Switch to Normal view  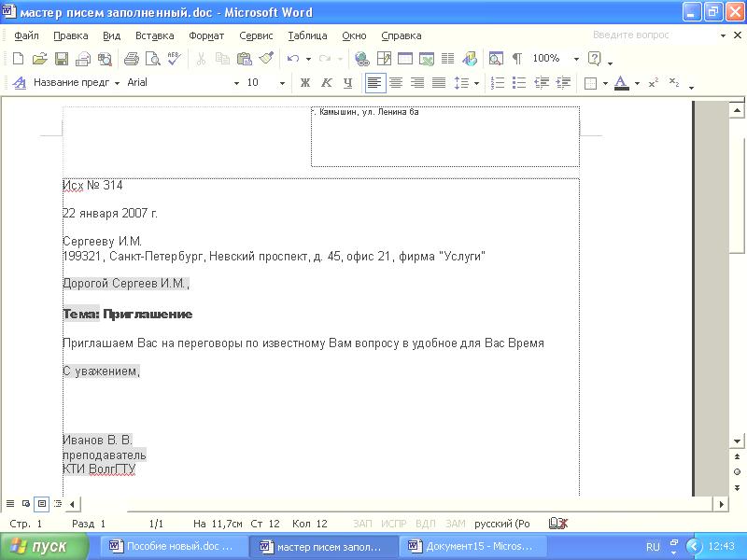[10, 503]
